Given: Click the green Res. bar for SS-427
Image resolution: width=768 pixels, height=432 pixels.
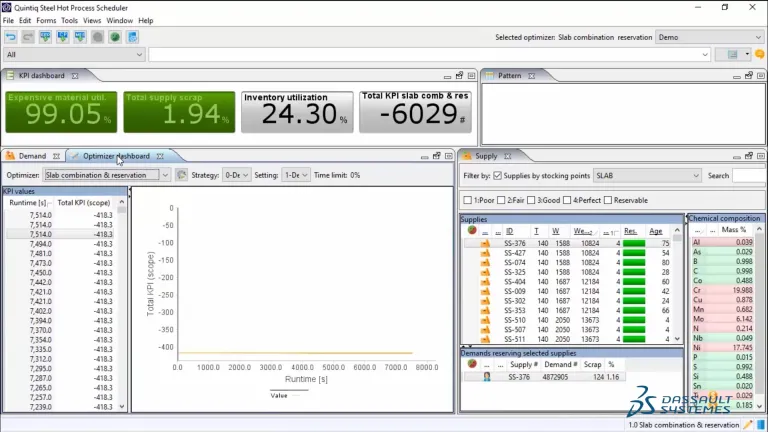Looking at the screenshot, I should coord(634,253).
